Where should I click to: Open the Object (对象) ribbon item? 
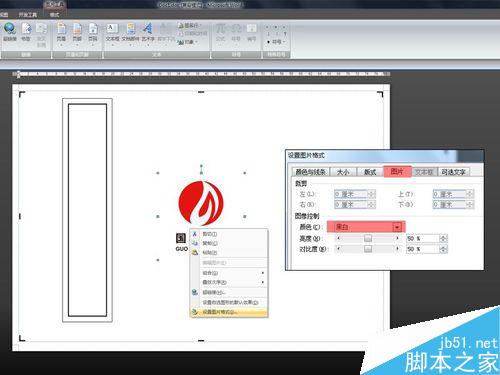[x=188, y=42]
